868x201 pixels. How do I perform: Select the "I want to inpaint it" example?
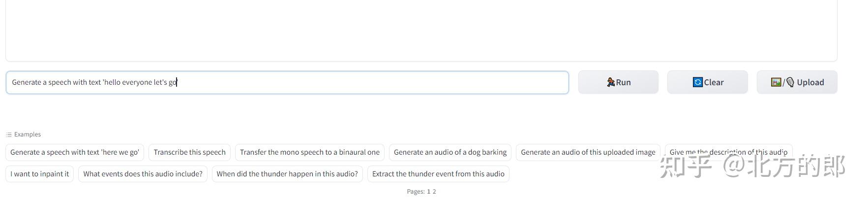coord(40,174)
